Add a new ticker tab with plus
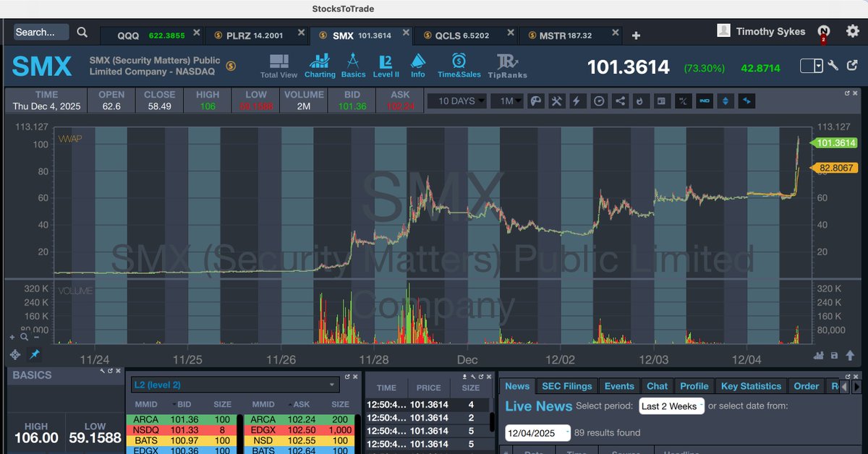The width and height of the screenshot is (868, 454). click(x=636, y=35)
